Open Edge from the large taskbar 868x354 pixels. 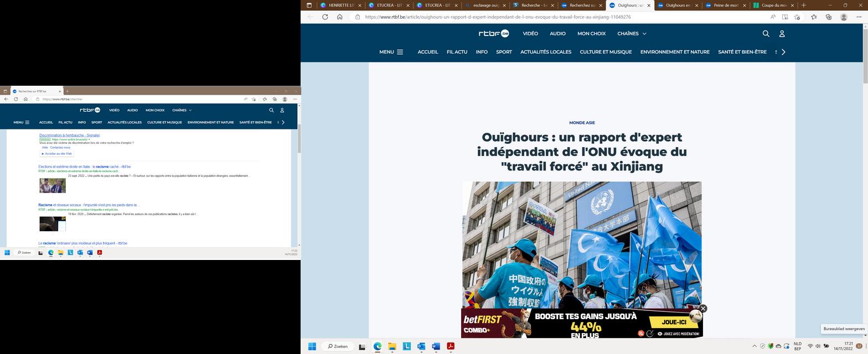[378, 346]
